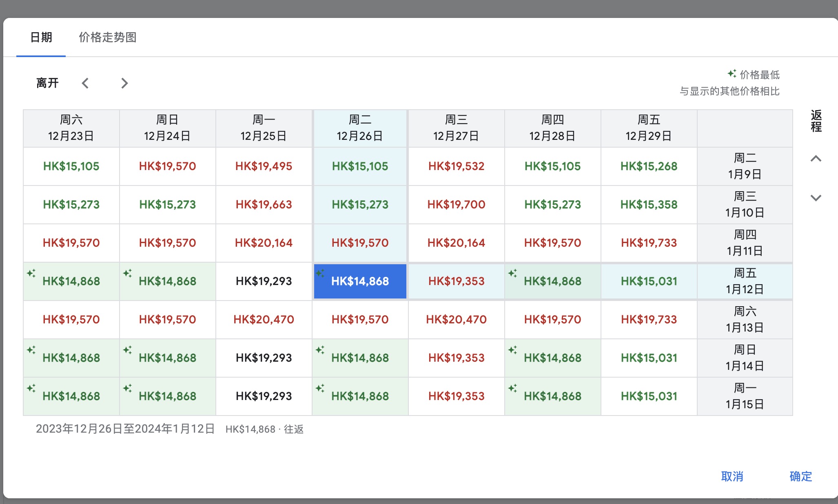838x504 pixels.
Task: Select HK$20,470 under 12月27日 for 1月13日
Action: [457, 320]
